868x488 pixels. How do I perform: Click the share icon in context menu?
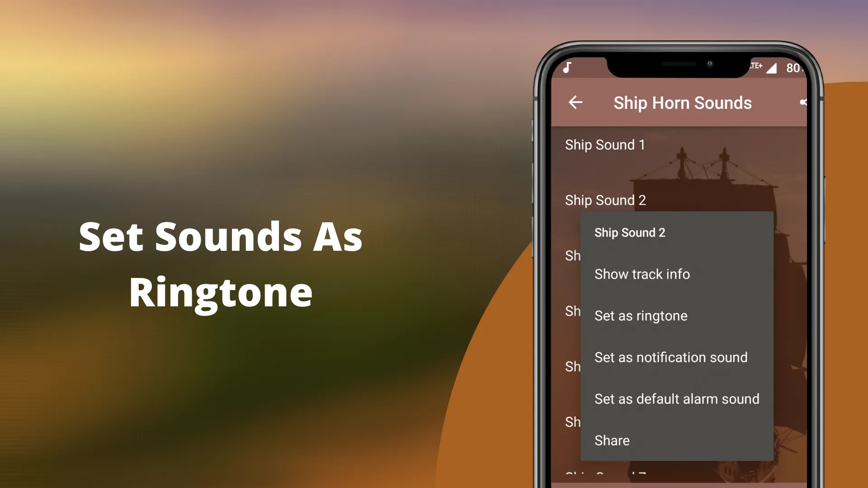[612, 440]
